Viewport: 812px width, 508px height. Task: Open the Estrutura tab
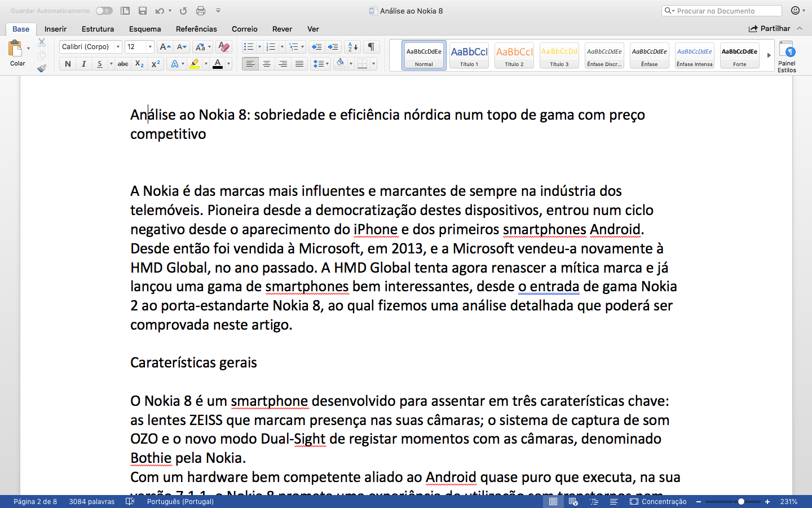98,29
